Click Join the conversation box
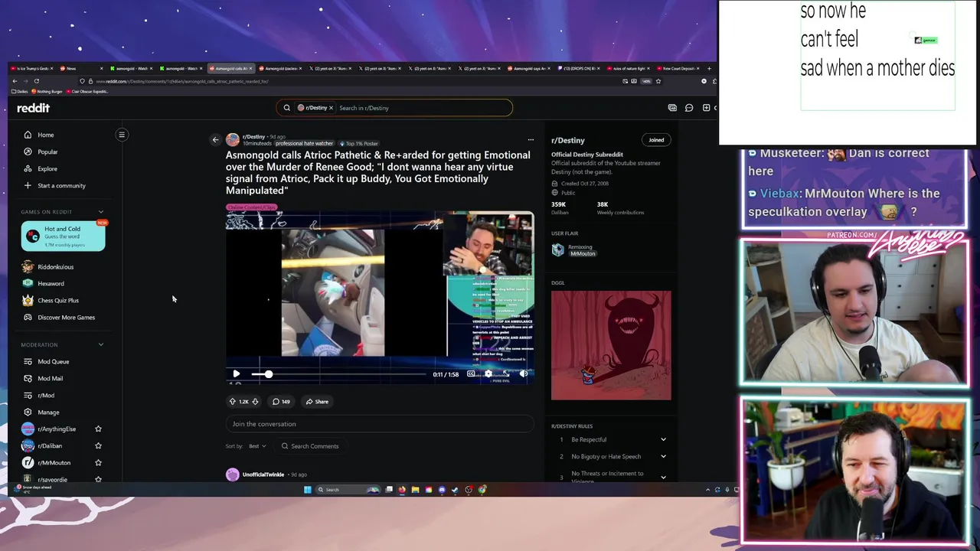Viewport: 980px width, 551px height. (x=380, y=424)
